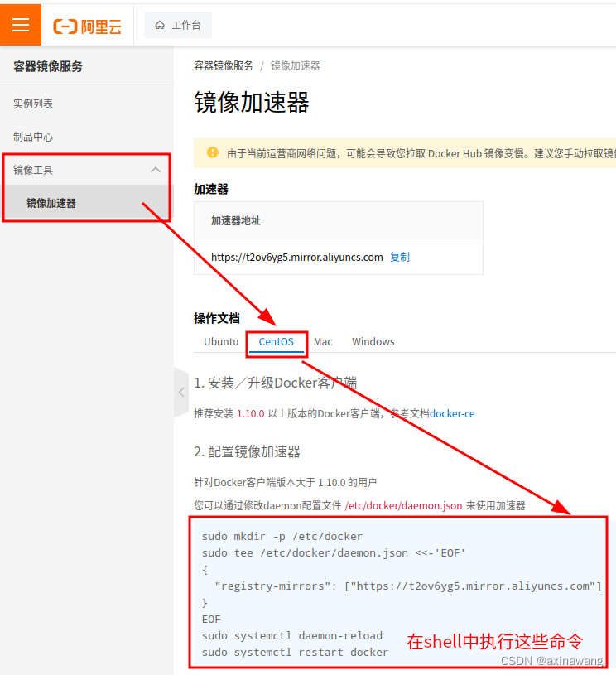The image size is (616, 675).
Task: Collapse the 镜像工具 sidebar group
Action: click(x=87, y=170)
